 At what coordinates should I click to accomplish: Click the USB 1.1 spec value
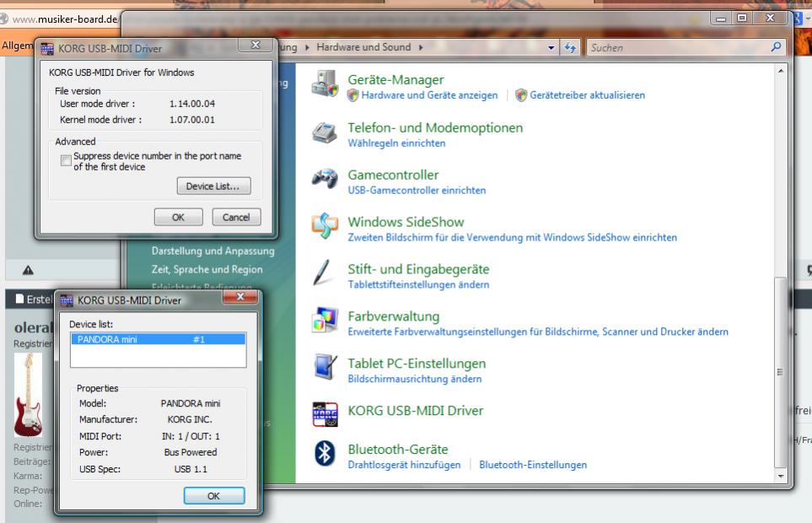191,469
